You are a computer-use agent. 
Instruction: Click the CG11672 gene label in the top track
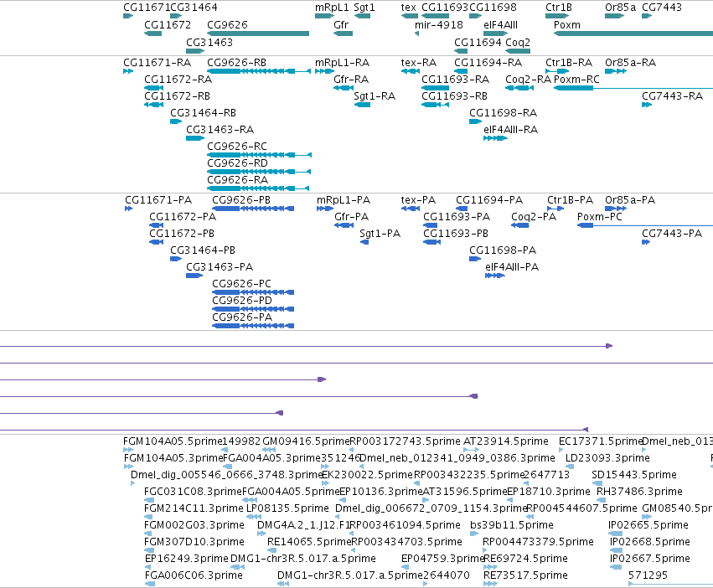pos(168,25)
